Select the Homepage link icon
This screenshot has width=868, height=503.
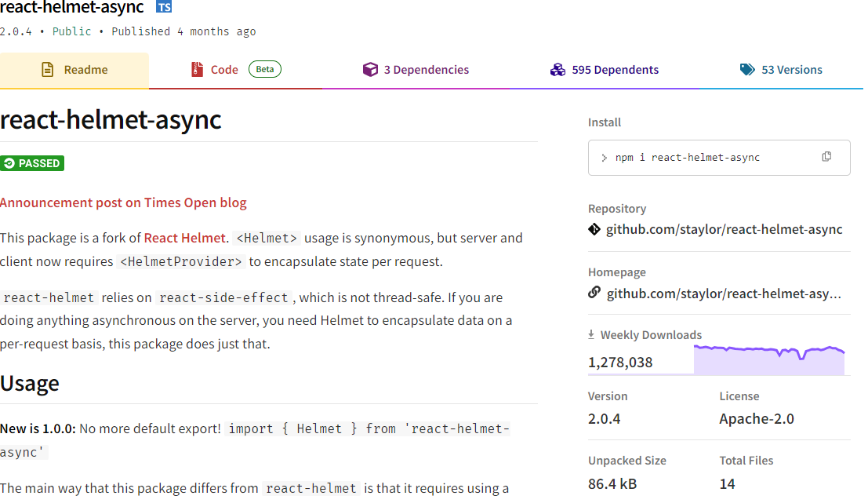coord(594,292)
